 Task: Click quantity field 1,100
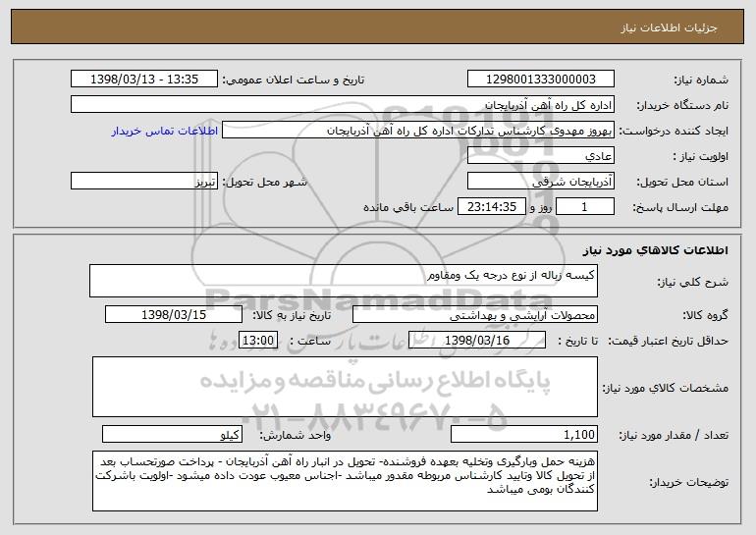[524, 434]
